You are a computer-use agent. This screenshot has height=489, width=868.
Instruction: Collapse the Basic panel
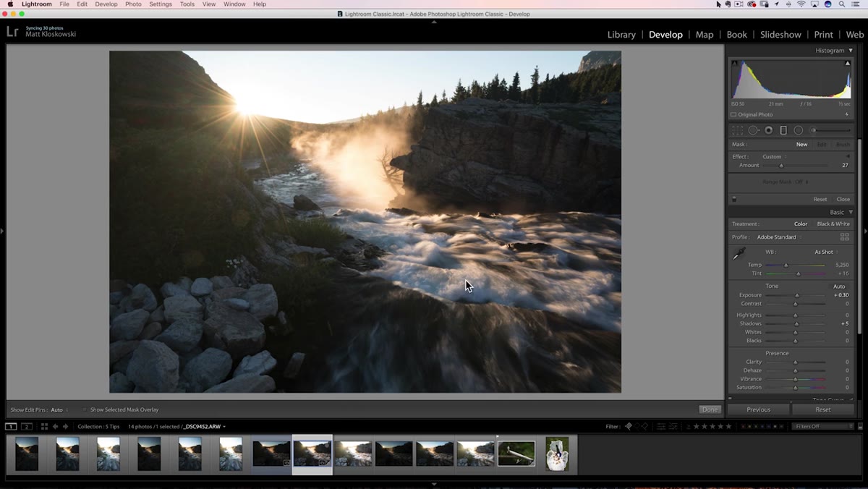[x=851, y=213]
